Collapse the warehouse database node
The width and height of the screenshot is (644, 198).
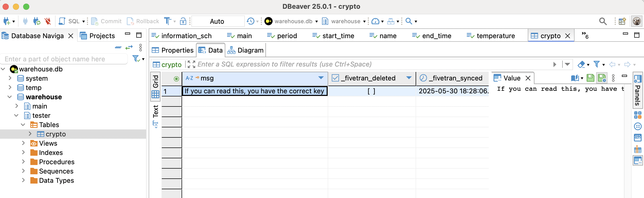coord(10,97)
